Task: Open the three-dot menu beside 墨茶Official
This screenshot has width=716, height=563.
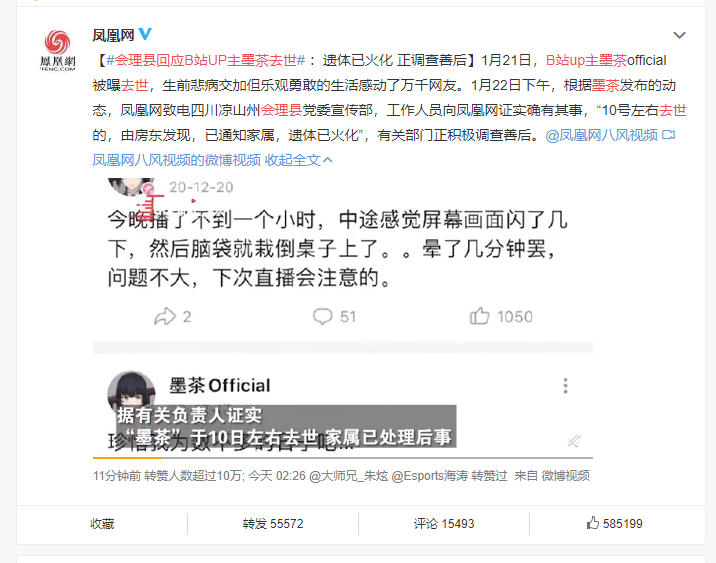Action: click(x=565, y=386)
